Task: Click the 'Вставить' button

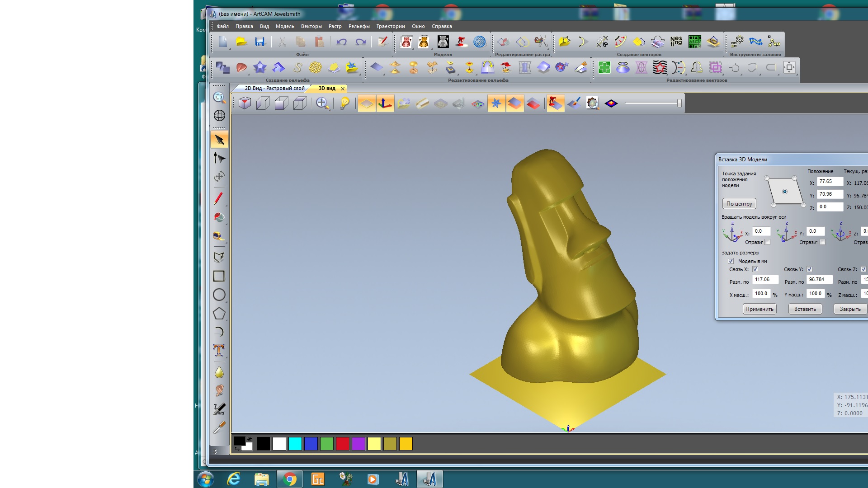Action: coord(805,309)
